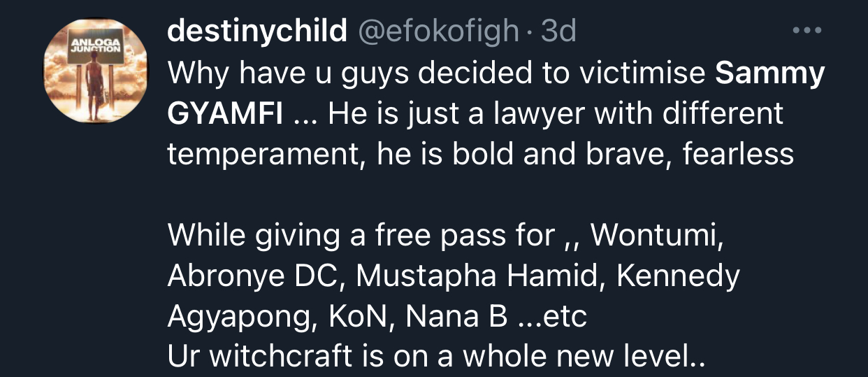Click the word Kennedy in the tweet
The width and height of the screenshot is (868, 377).
(677, 277)
